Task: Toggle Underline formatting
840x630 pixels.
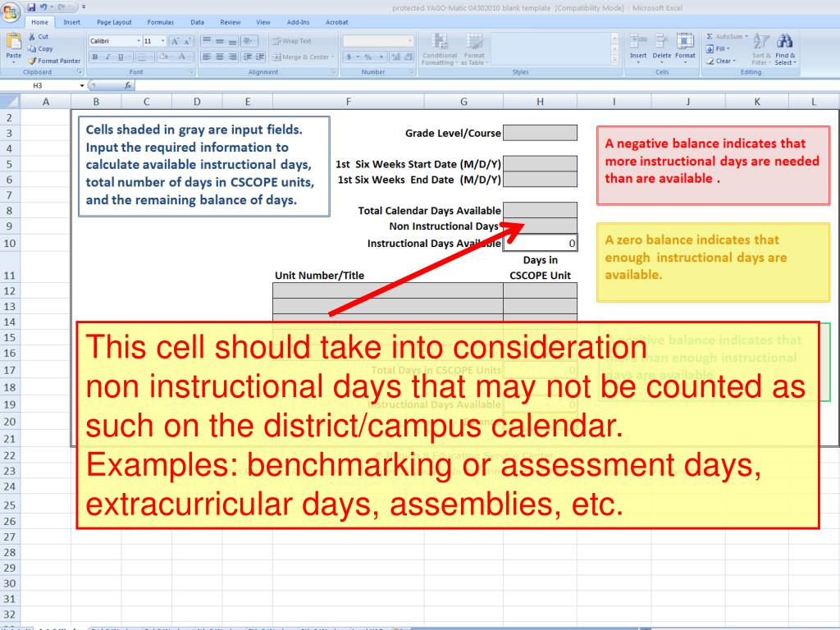Action: (x=121, y=57)
